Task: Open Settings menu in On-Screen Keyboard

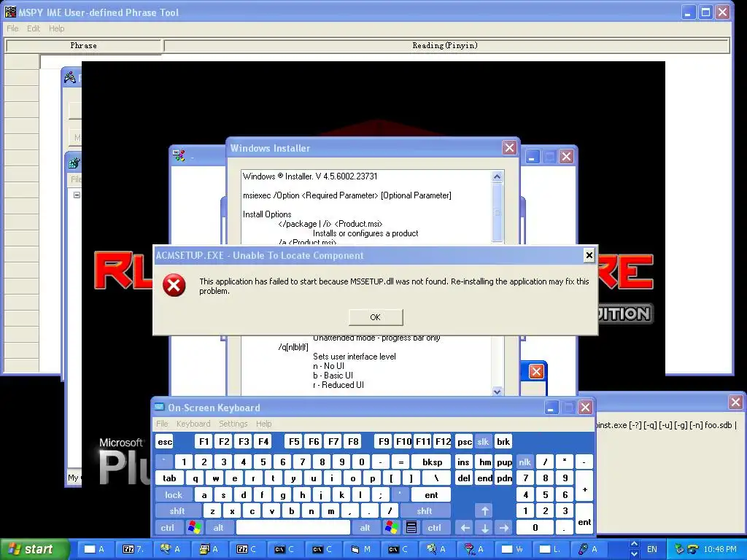Action: point(233,424)
